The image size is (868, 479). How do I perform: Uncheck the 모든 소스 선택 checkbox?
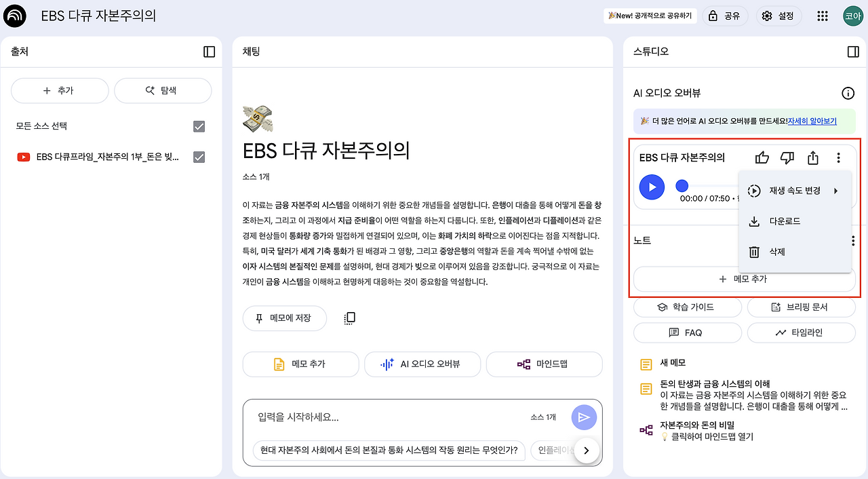[199, 126]
